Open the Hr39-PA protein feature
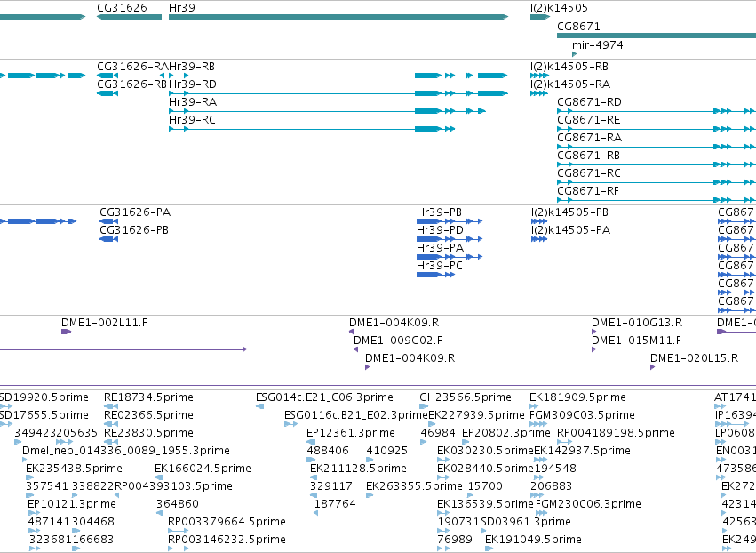Screen dimensions: 756x553 (x=441, y=248)
